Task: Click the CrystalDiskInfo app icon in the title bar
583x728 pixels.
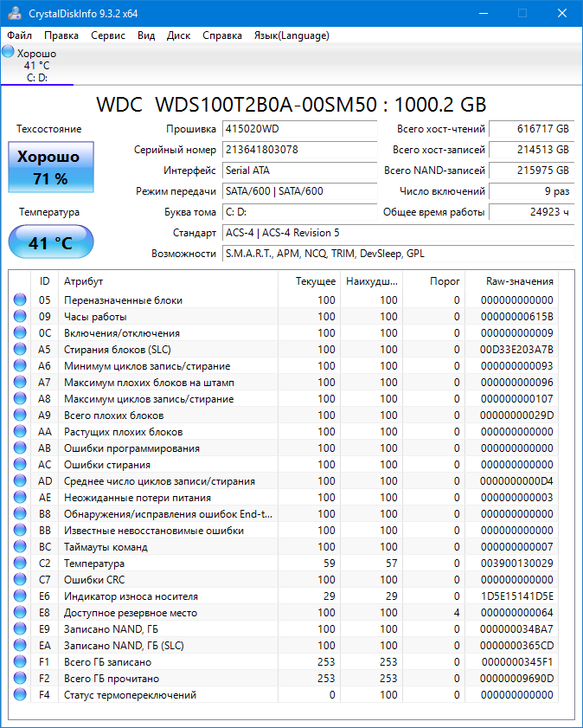Action: pos(15,13)
